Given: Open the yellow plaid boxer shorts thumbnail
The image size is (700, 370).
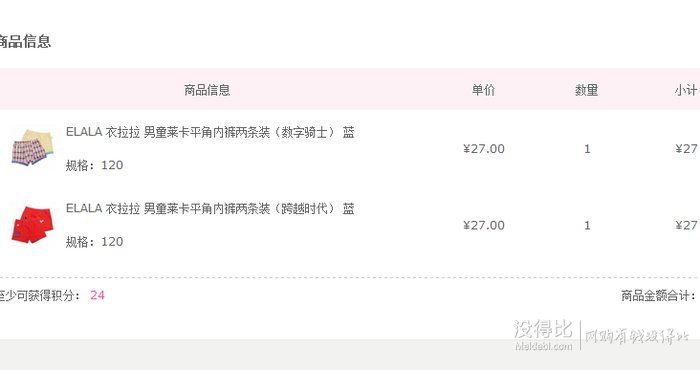Looking at the screenshot, I should tap(33, 148).
